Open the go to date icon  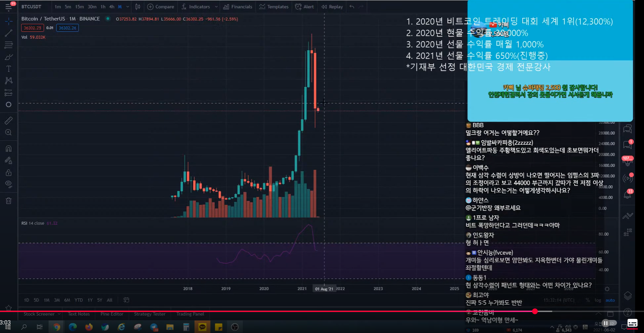pos(126,300)
